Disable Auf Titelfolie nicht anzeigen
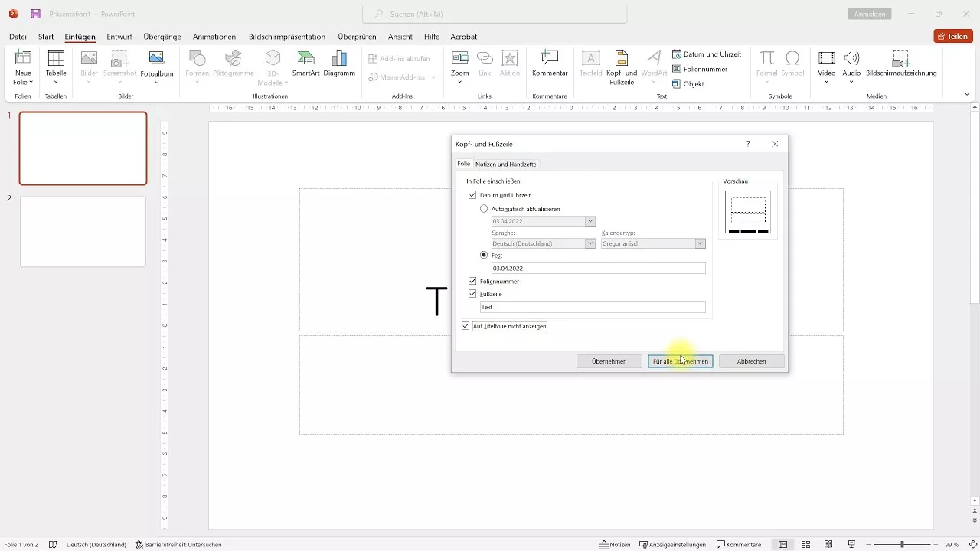 [465, 326]
